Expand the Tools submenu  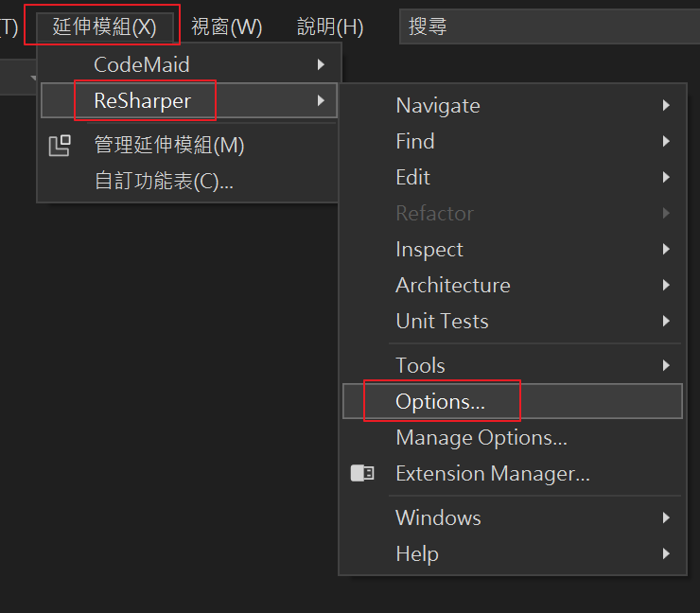pyautogui.click(x=513, y=366)
